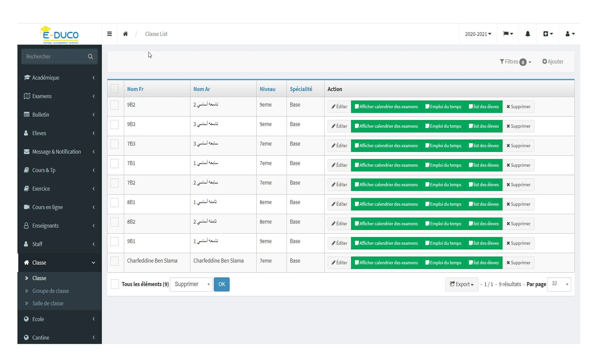The width and height of the screenshot is (597, 364).
Task: Click the search magnifier icon
Action: pos(90,56)
